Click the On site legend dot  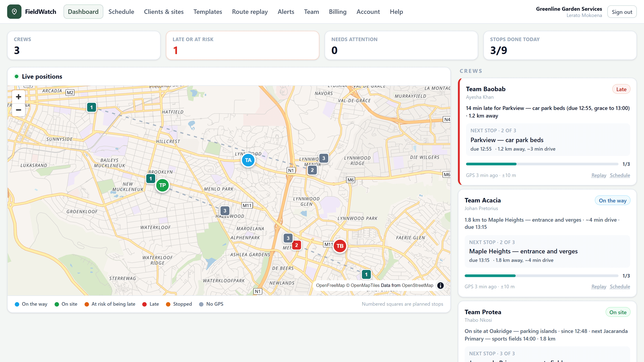(x=57, y=304)
